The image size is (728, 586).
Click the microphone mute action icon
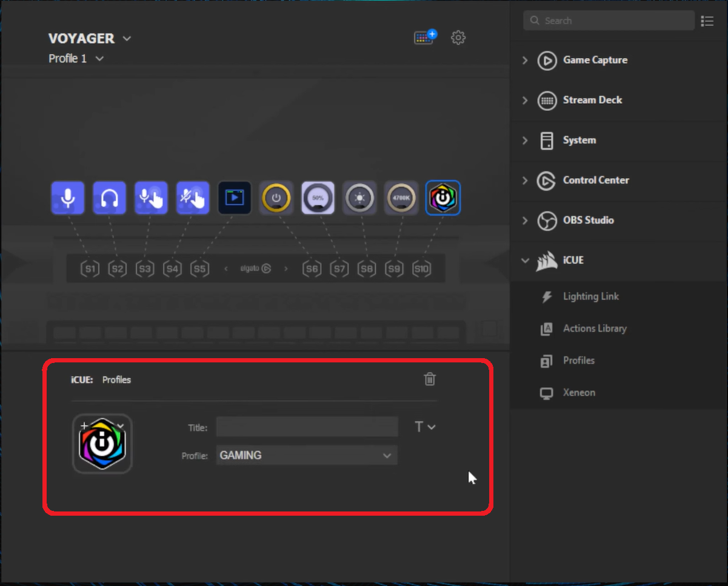point(68,198)
